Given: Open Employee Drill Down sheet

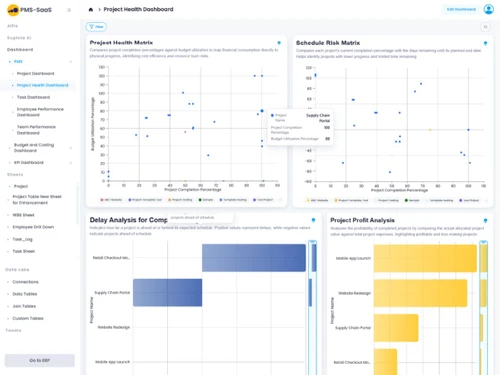Looking at the screenshot, I should 33,227.
